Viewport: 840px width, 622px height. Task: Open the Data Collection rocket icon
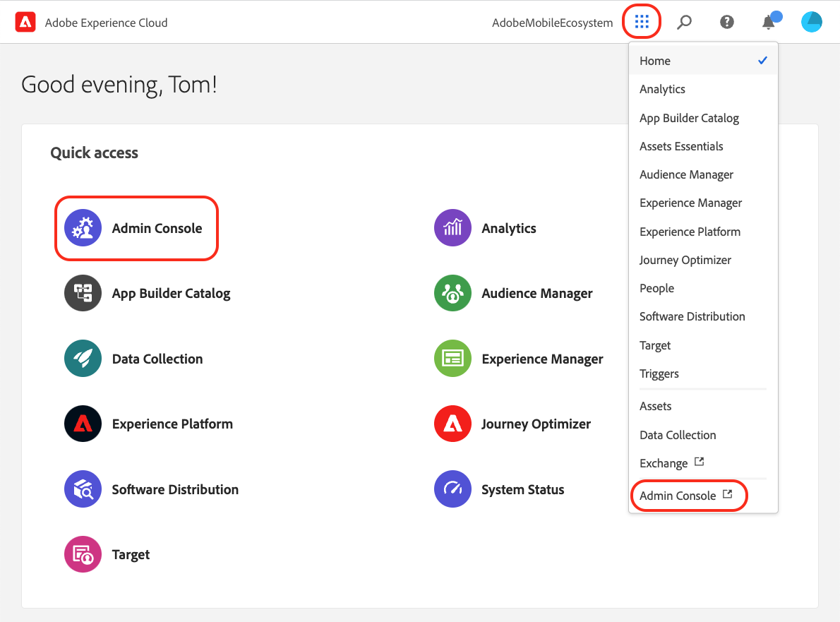83,359
